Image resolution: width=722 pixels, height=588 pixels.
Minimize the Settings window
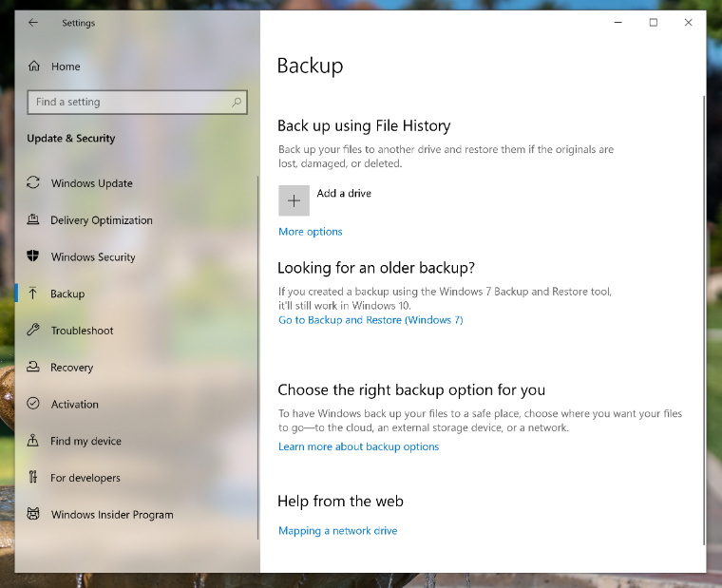(618, 22)
